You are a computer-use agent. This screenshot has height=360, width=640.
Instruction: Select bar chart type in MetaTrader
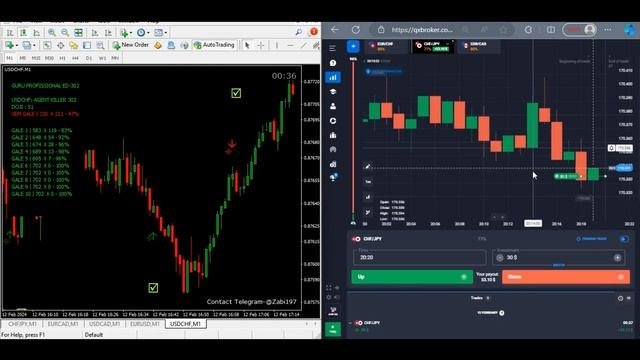[x=10, y=32]
